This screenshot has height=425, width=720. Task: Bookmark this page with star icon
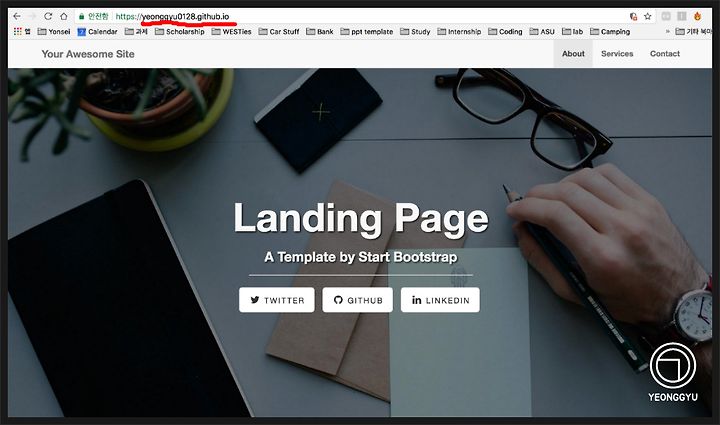point(647,16)
